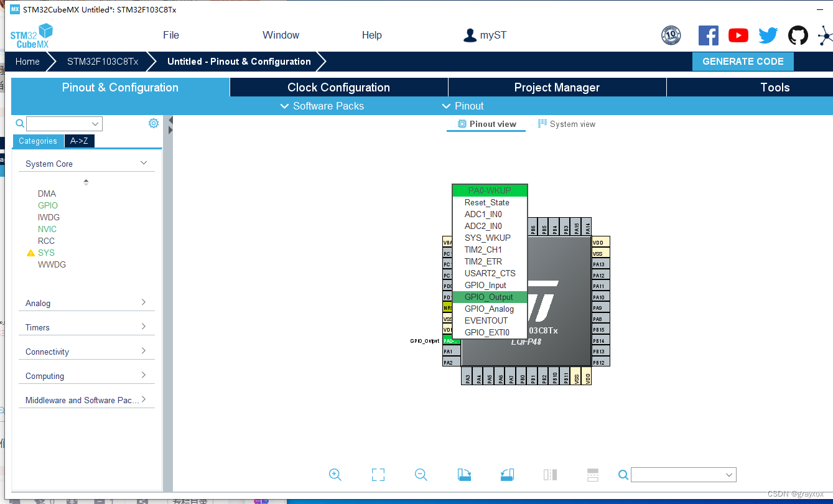Fit the chip to the view (best fit icon)
The height and width of the screenshot is (504, 833).
[378, 475]
